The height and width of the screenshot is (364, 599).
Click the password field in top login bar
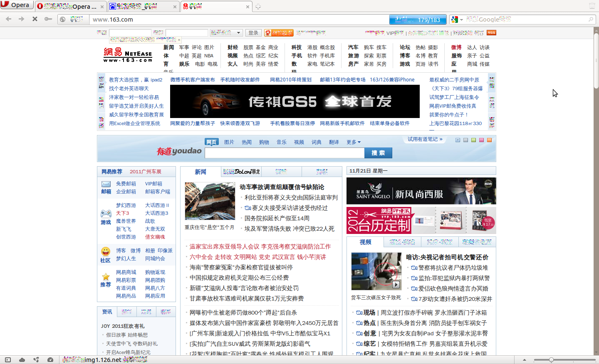pos(187,32)
